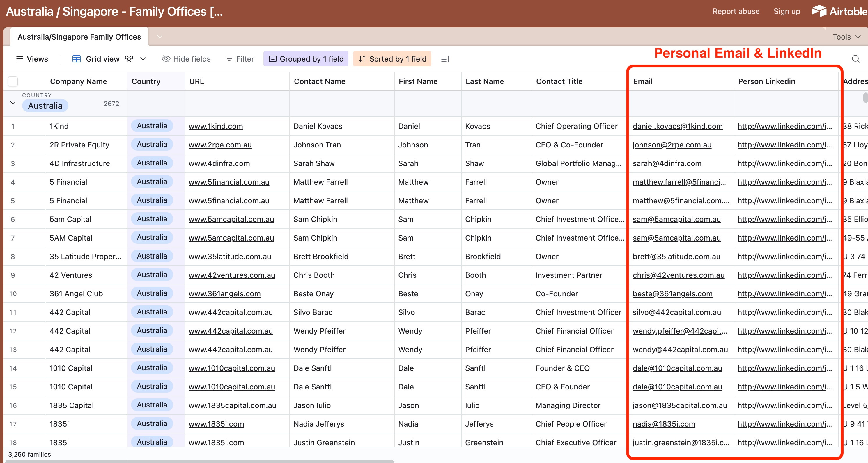The width and height of the screenshot is (868, 463).
Task: Click the Hide fields eye icon
Action: 166,59
